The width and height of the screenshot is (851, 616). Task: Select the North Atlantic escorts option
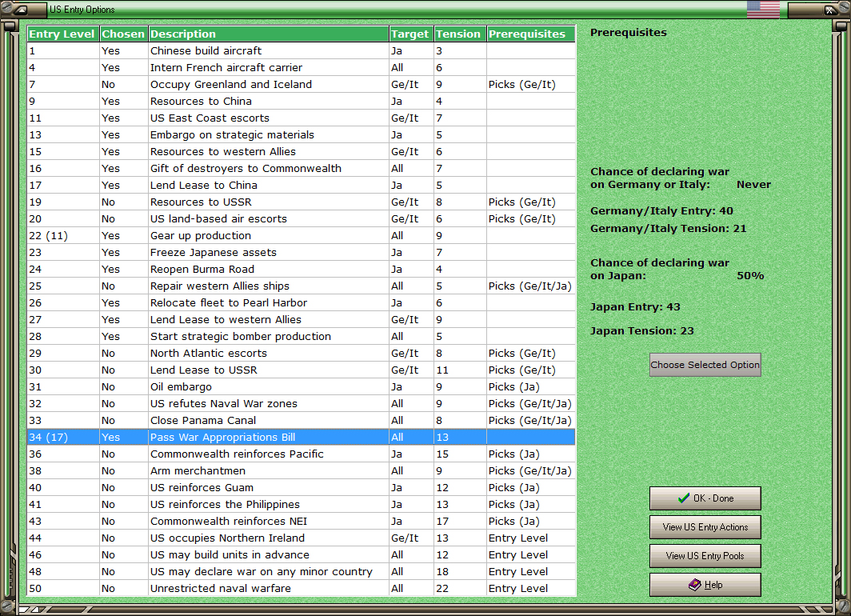click(x=302, y=354)
